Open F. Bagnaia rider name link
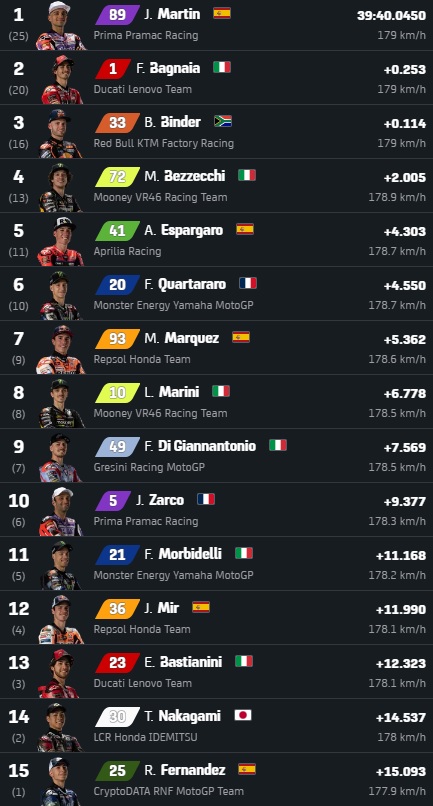 pyautogui.click(x=168, y=68)
